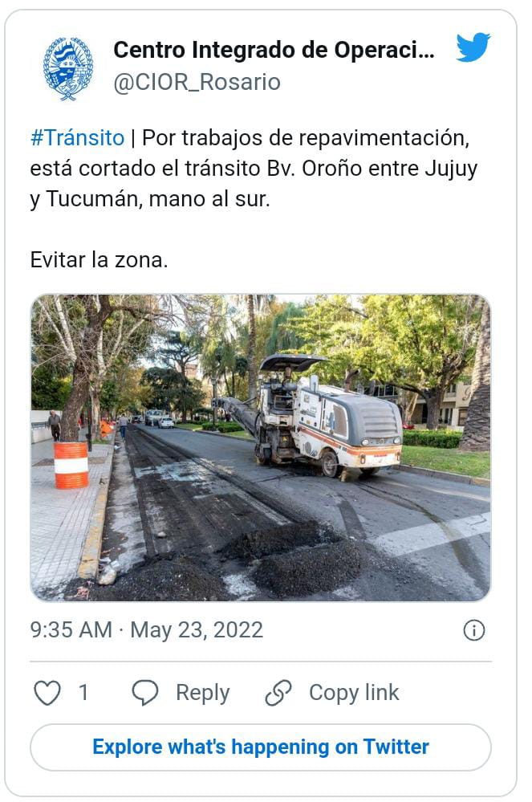Click the Twitter bird logo

coord(473,47)
